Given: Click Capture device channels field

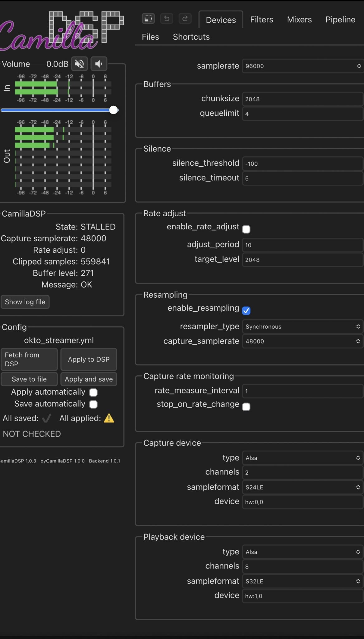Looking at the screenshot, I should (x=303, y=472).
